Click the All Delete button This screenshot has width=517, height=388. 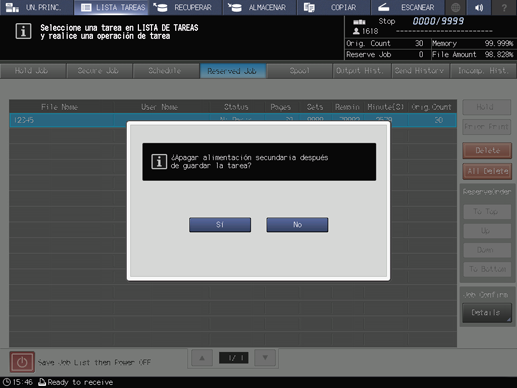coord(487,171)
